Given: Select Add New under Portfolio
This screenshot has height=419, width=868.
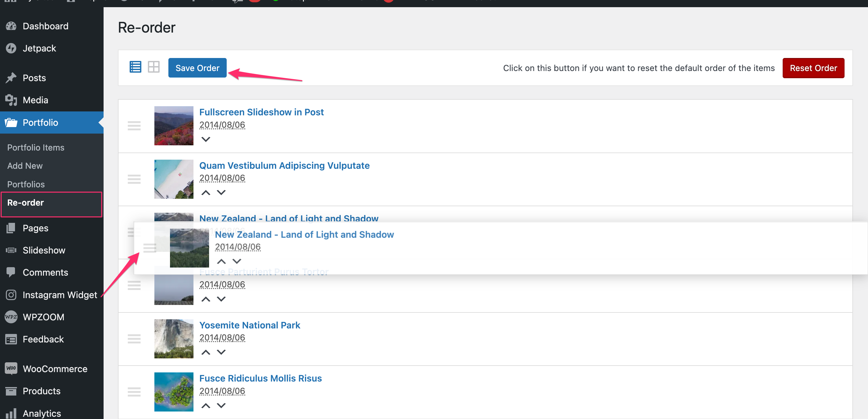Looking at the screenshot, I should (x=25, y=166).
